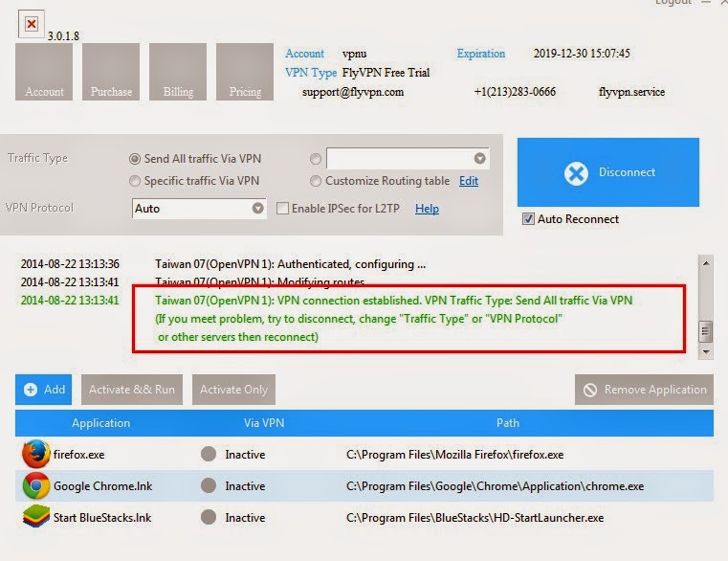Open the Pricing tile button
The width and height of the screenshot is (728, 561).
(245, 72)
